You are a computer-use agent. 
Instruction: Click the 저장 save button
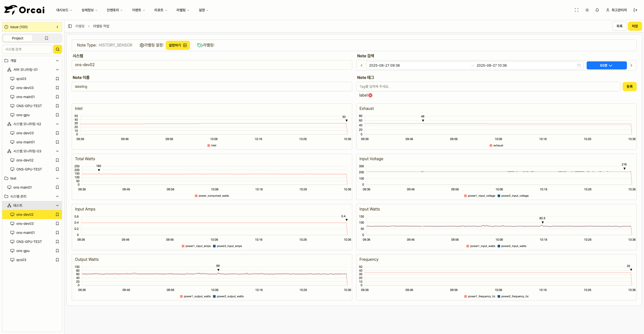click(634, 26)
